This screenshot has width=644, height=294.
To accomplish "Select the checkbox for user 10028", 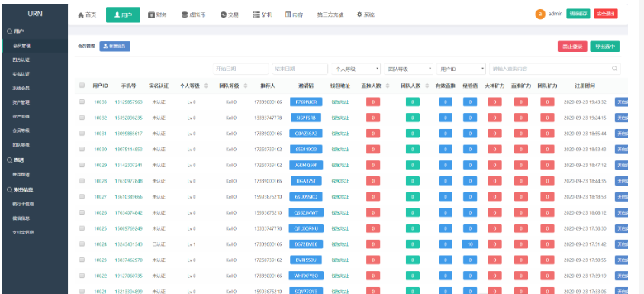I will [82, 180].
